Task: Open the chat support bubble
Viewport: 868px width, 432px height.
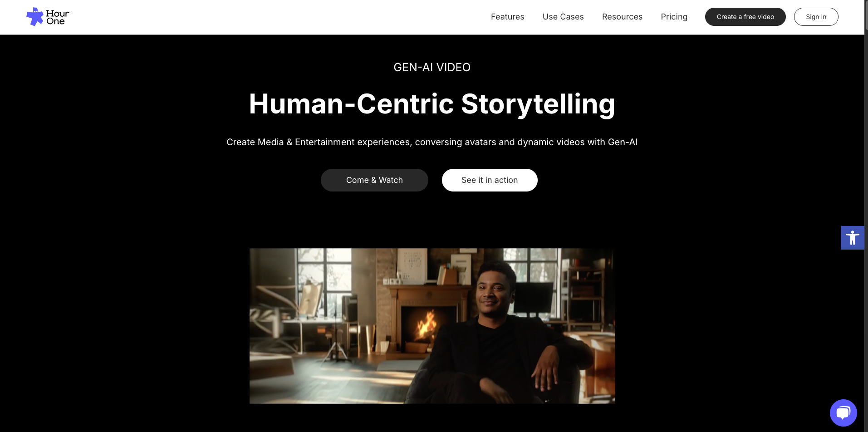Action: click(843, 413)
